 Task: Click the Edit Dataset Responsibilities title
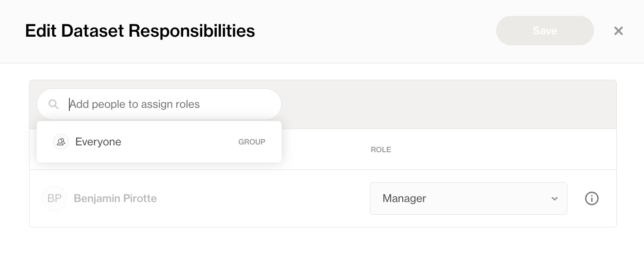[140, 31]
